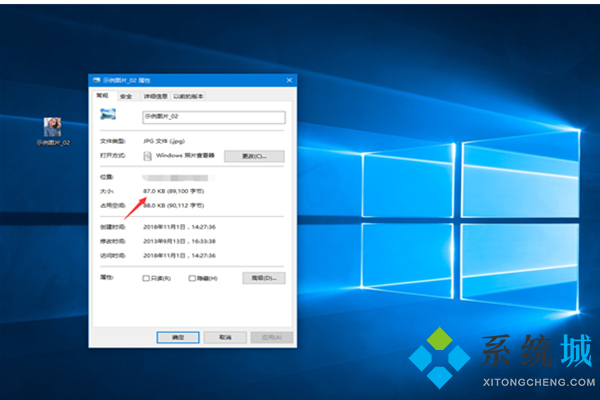Switch to the 常规 tab
This screenshot has height=400, width=600.
[x=102, y=96]
